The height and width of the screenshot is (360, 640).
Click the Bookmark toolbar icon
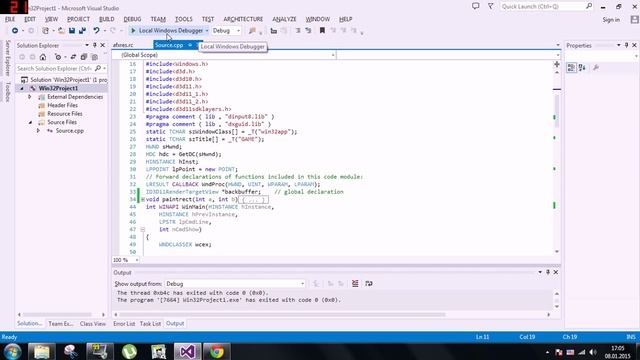[x=322, y=31]
